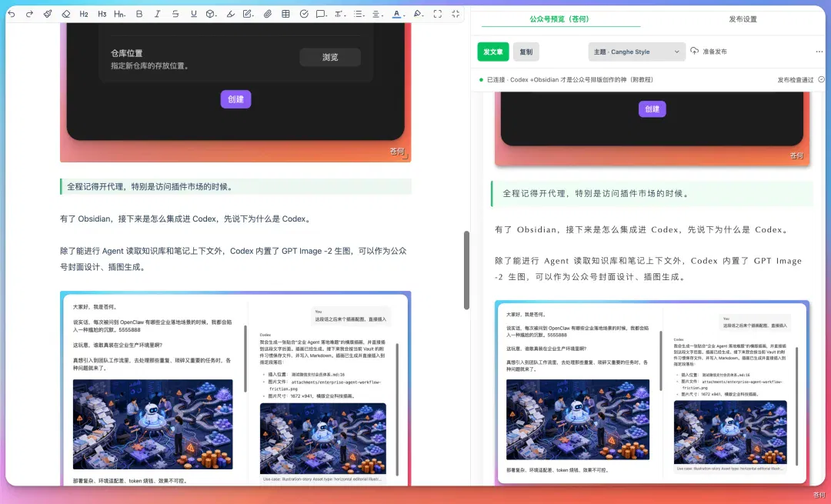Open the comment callout dropdown
This screenshot has height=504, width=831.
click(321, 14)
